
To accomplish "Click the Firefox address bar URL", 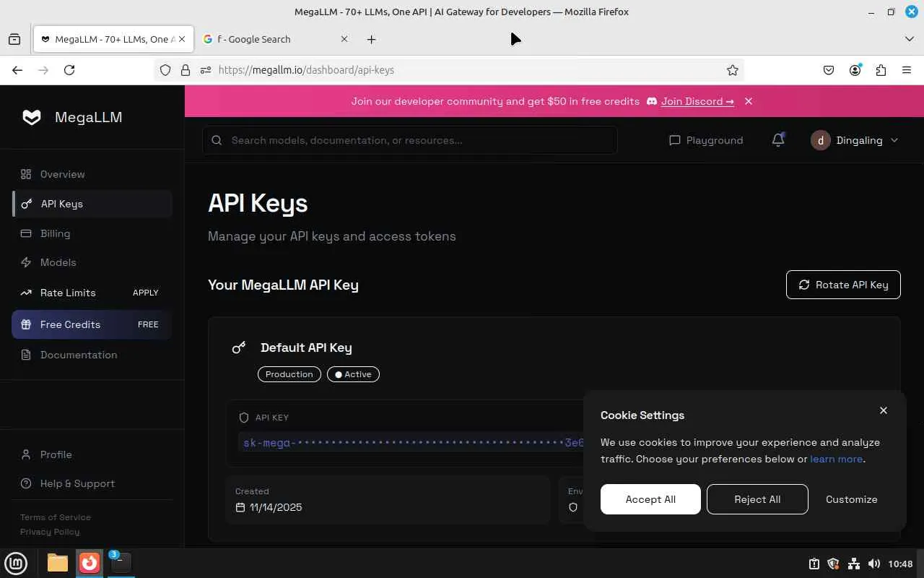I will click(x=306, y=70).
